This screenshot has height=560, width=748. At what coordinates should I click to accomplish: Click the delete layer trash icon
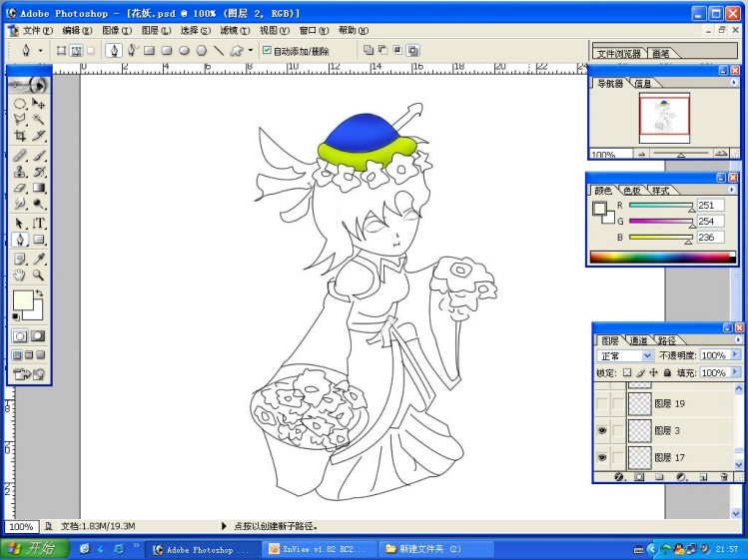point(724,476)
